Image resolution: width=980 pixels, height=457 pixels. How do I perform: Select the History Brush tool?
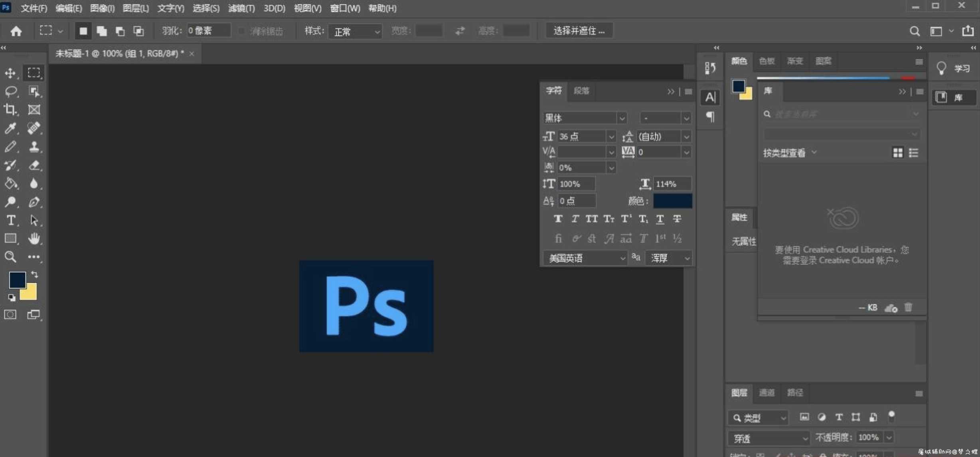coord(10,165)
